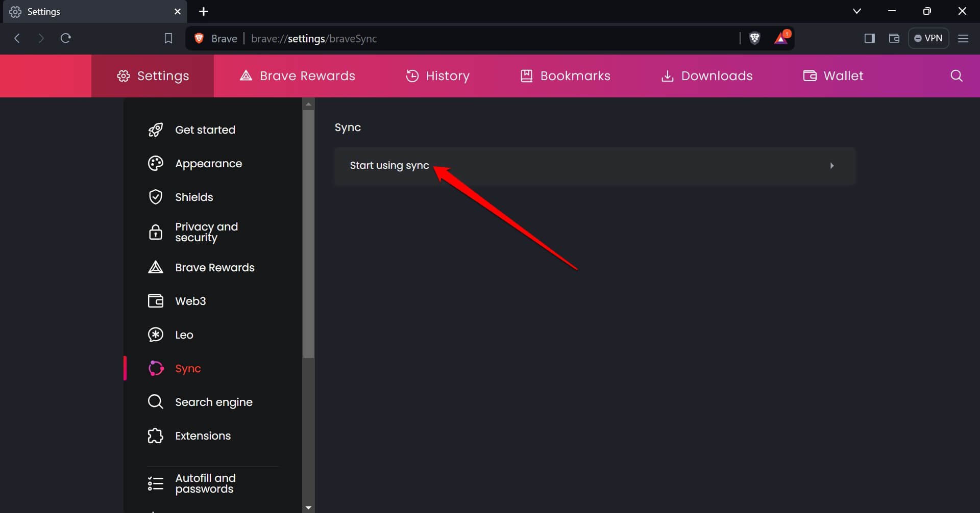Click the Search engine magnifier icon in sidebar

[x=155, y=402]
